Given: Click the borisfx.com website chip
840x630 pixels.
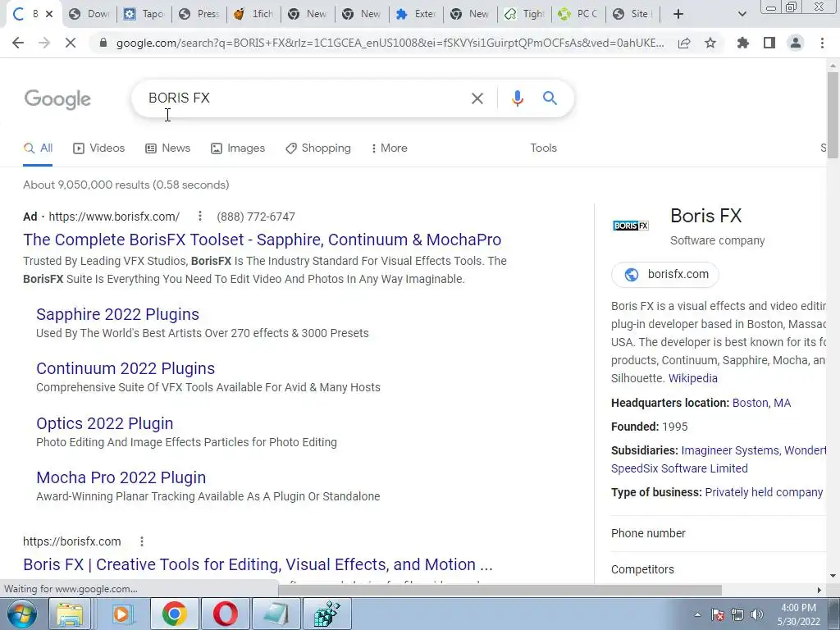Looking at the screenshot, I should click(x=665, y=274).
